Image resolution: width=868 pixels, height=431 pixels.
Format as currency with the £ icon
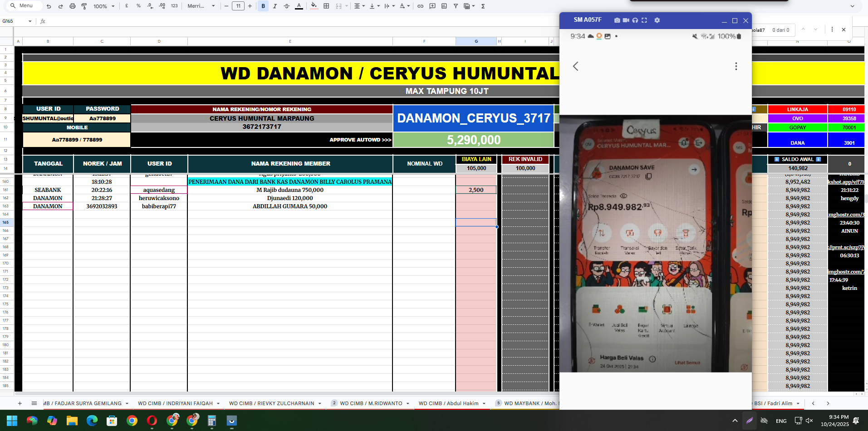tap(127, 6)
